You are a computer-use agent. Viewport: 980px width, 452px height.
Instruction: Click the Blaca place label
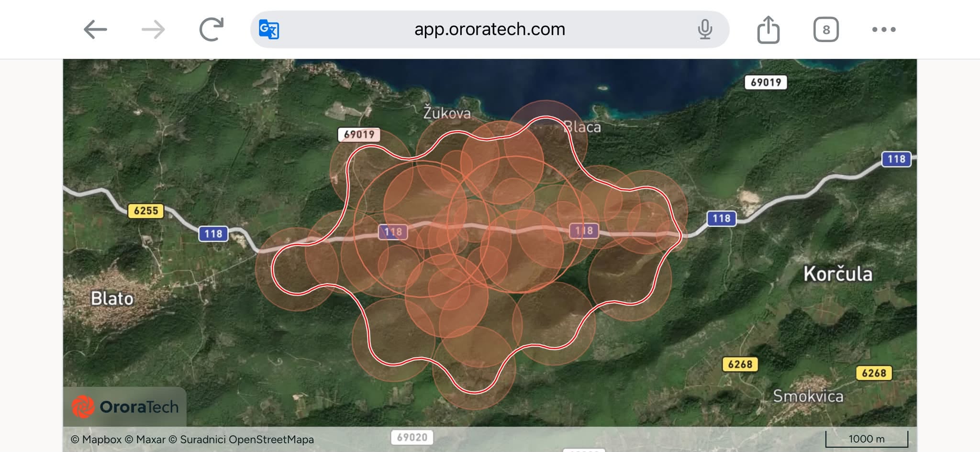pyautogui.click(x=582, y=127)
